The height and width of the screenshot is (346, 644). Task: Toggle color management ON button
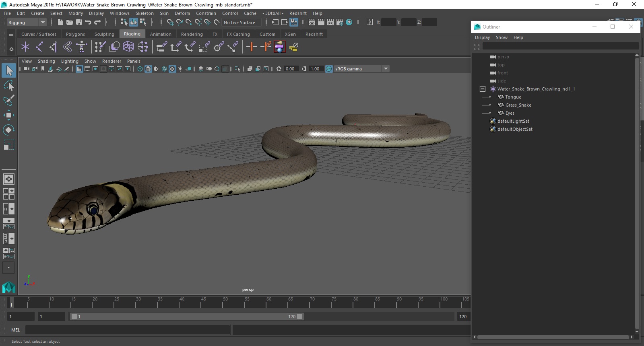(329, 69)
